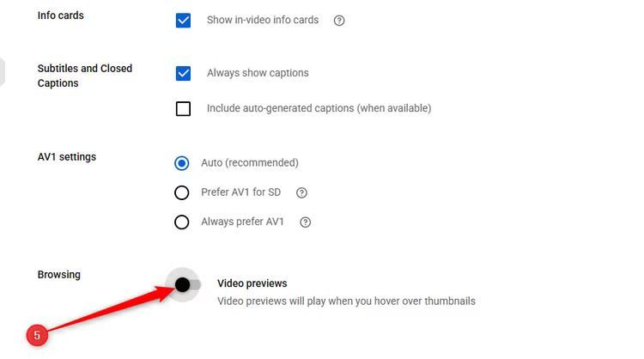Select Always prefer AV1 radio option
This screenshot has height=359, width=644.
point(181,222)
